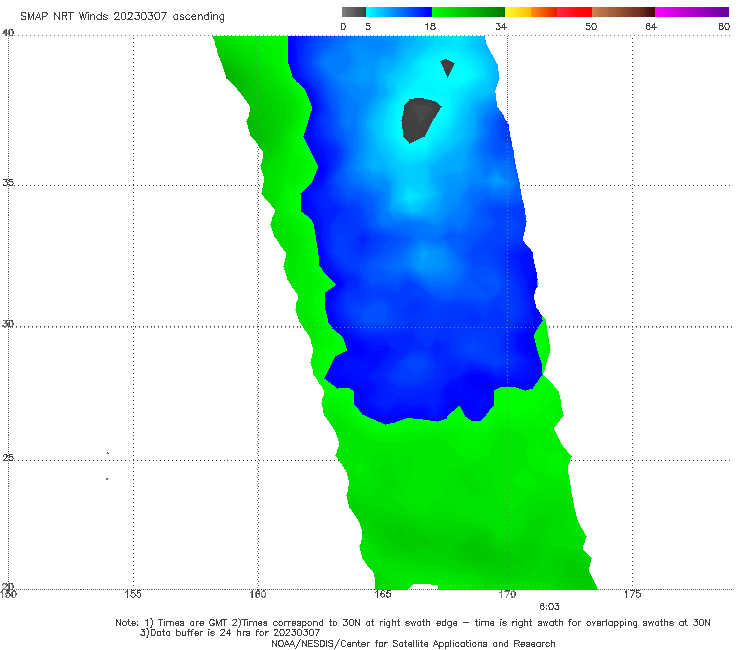Click the latitude label '30'
The image size is (740, 650).
tap(8, 324)
